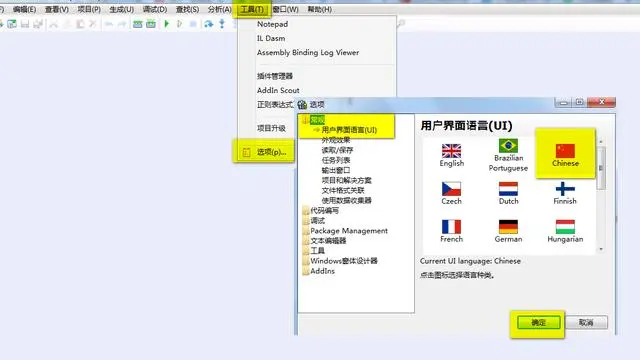
Task: Expand the 工具 folder in options tree
Action: (x=306, y=251)
